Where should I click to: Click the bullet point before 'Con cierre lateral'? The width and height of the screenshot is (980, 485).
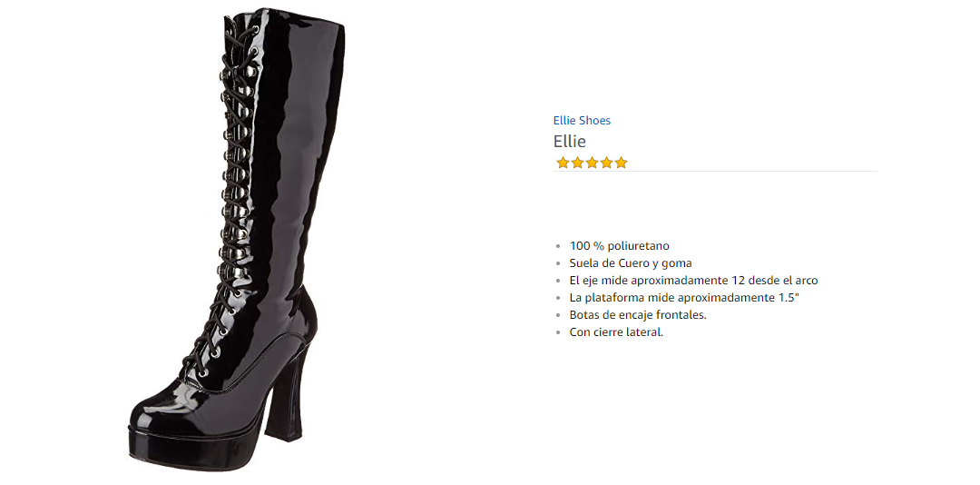click(558, 333)
